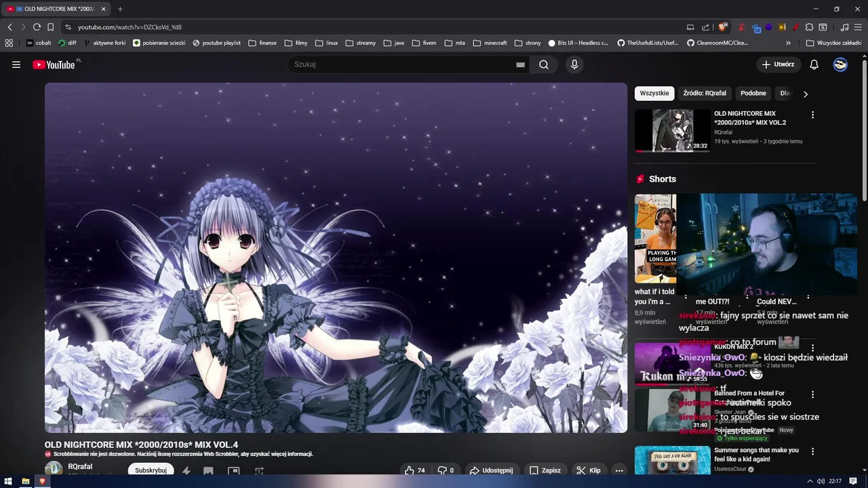Go back with the browser back arrow

(x=9, y=27)
